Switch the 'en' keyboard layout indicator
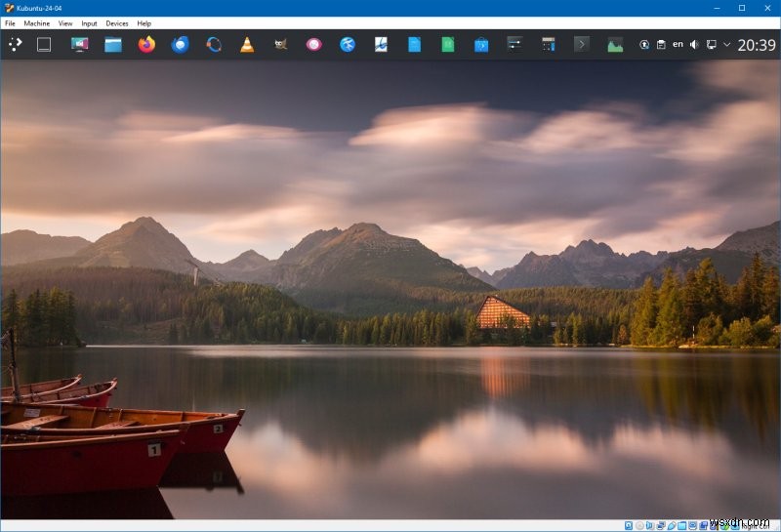Image resolution: width=781 pixels, height=532 pixels. click(678, 44)
